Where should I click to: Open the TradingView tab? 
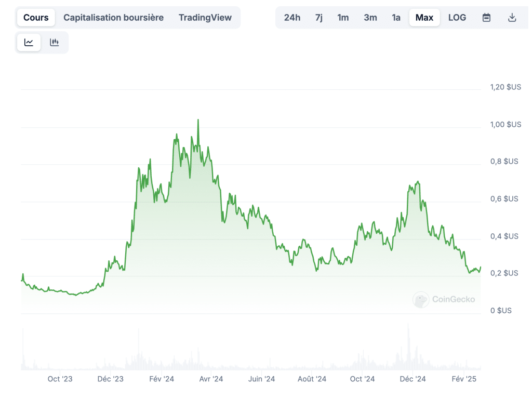coord(205,18)
